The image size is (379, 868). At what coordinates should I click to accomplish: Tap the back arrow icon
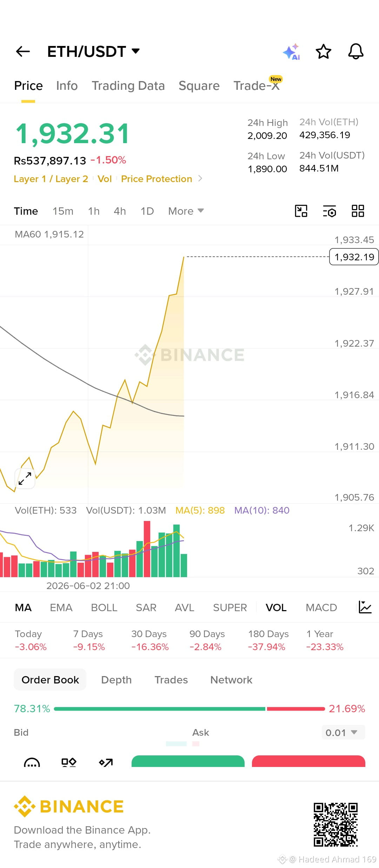(x=23, y=52)
